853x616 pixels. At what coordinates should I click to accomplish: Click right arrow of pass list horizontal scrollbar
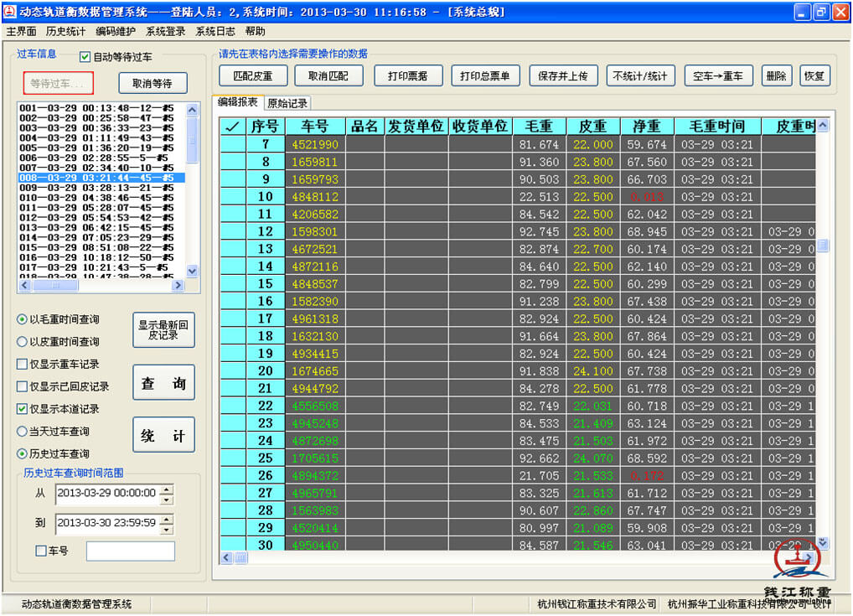(x=178, y=285)
